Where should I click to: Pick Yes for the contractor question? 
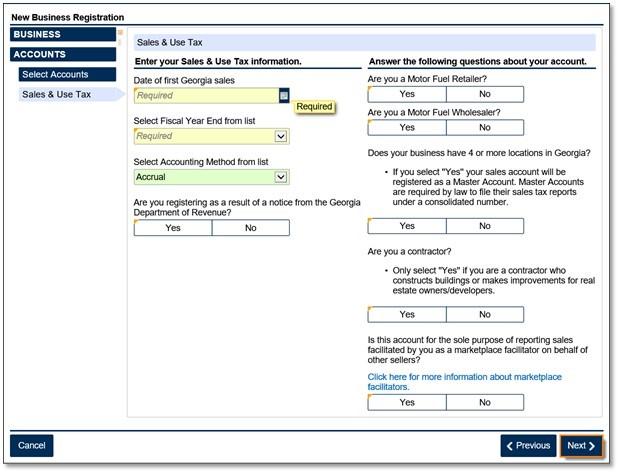(x=407, y=314)
